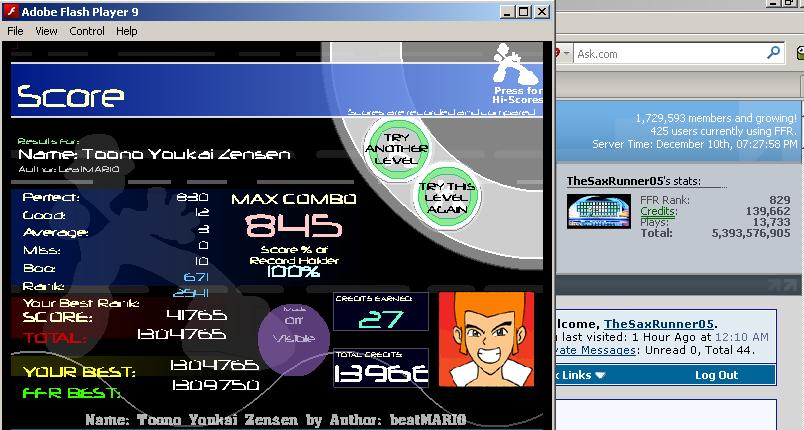Click the Log Out link
This screenshot has height=430, width=804.
tap(716, 375)
